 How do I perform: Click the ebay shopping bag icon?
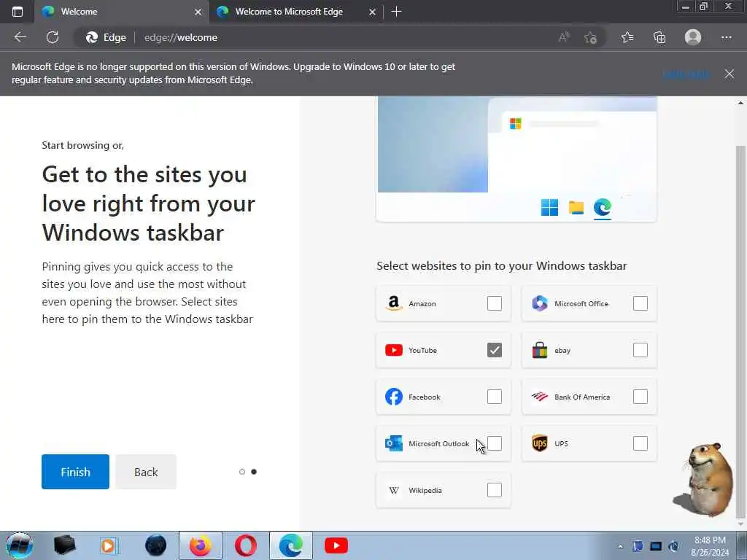point(539,350)
